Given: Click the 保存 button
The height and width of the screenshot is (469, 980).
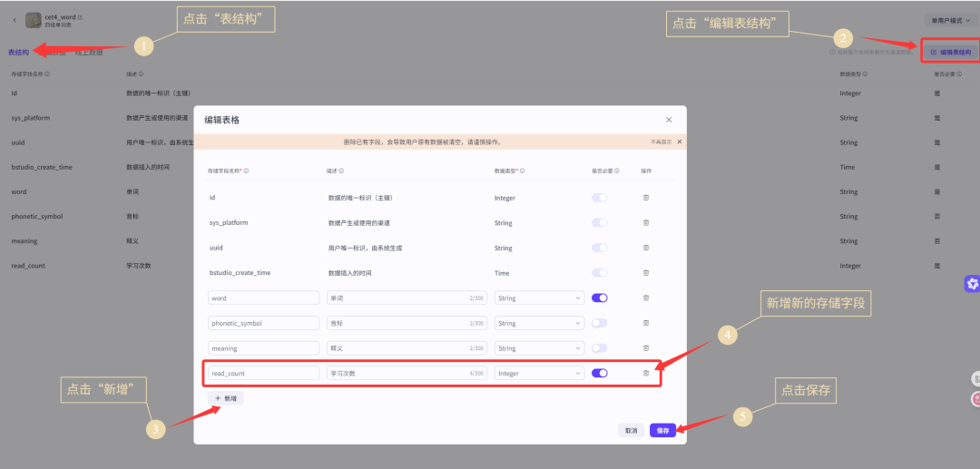Looking at the screenshot, I should click(x=662, y=431).
